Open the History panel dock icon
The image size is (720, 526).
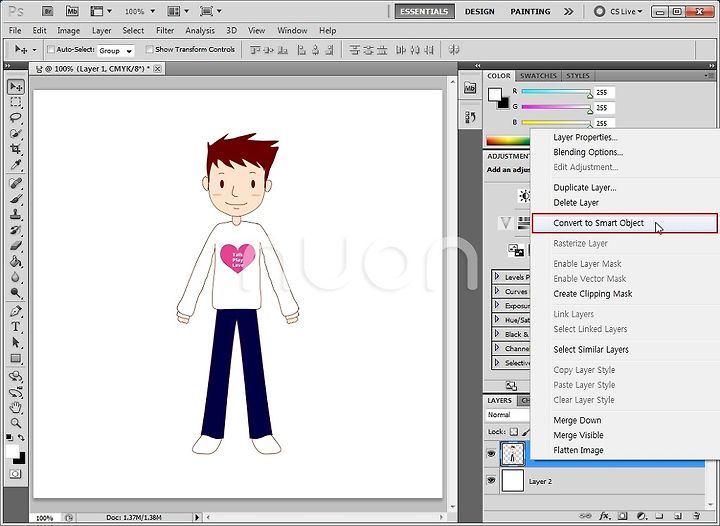pos(470,117)
